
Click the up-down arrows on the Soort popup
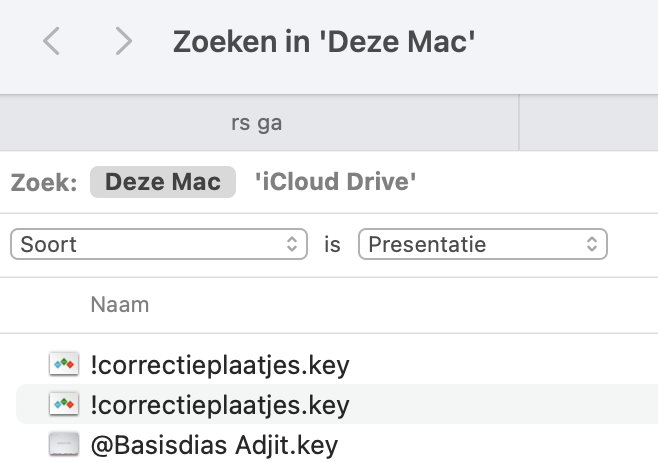(x=292, y=244)
